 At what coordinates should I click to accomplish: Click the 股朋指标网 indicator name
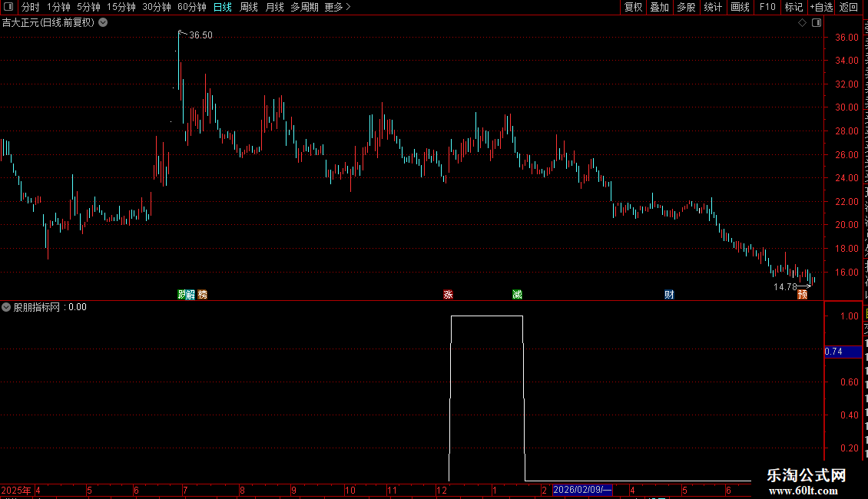tap(37, 307)
